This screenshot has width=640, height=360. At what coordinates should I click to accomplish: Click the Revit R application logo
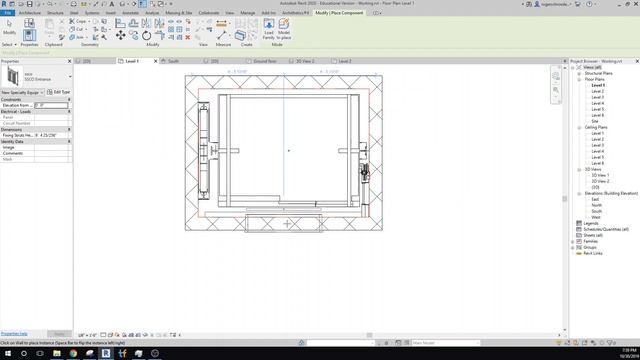[4, 4]
